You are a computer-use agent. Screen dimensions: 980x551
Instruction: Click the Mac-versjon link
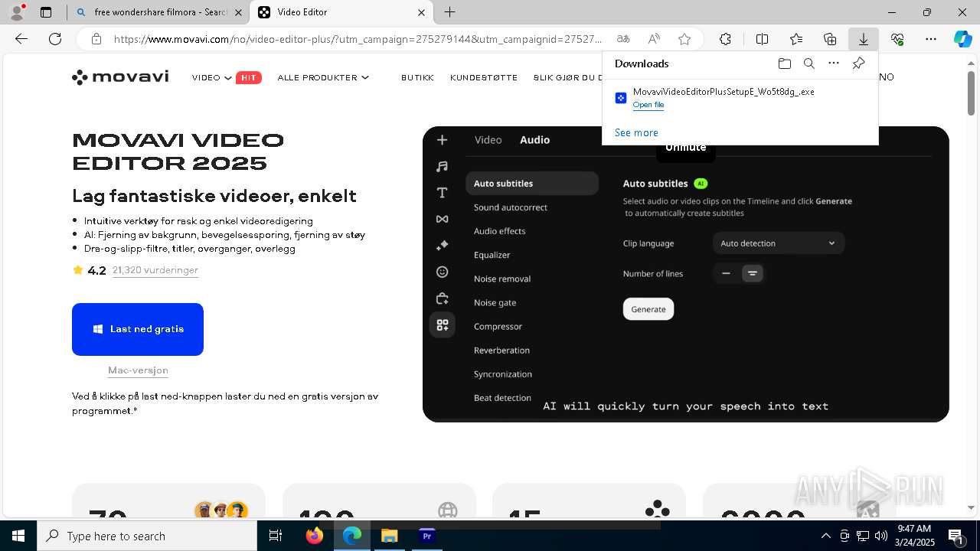tap(138, 370)
